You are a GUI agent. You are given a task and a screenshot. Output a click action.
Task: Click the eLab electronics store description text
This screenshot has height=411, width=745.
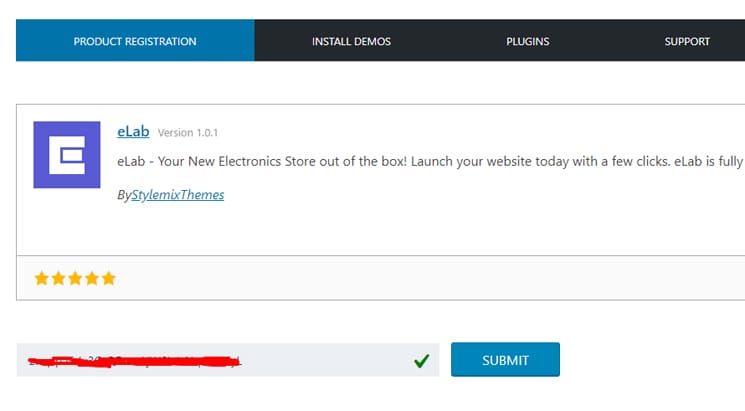click(x=430, y=162)
